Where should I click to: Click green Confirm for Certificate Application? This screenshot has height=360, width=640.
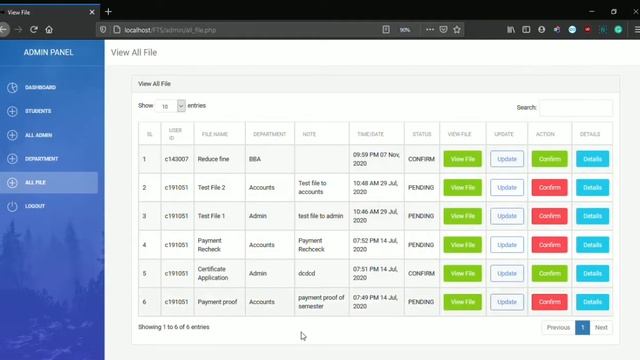[549, 273]
